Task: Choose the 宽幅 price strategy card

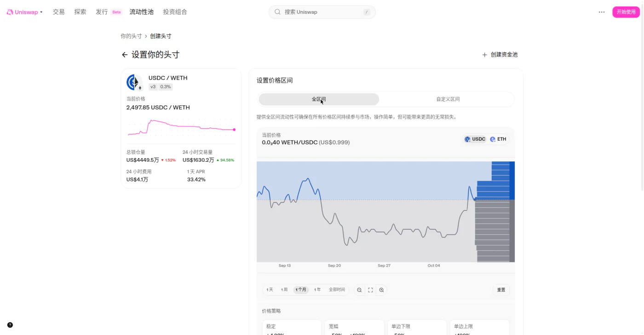Action: pyautogui.click(x=354, y=327)
